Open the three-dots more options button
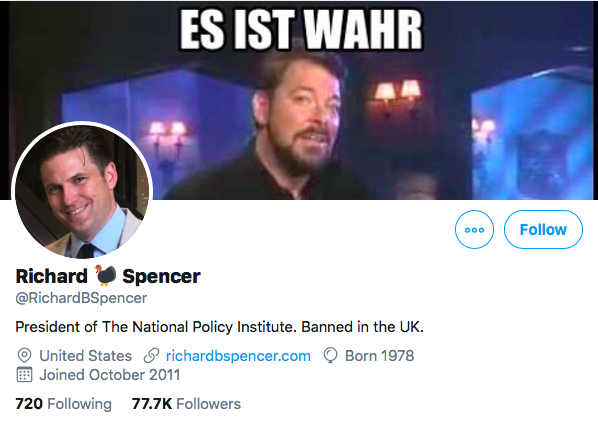The width and height of the screenshot is (598, 424). pos(474,230)
